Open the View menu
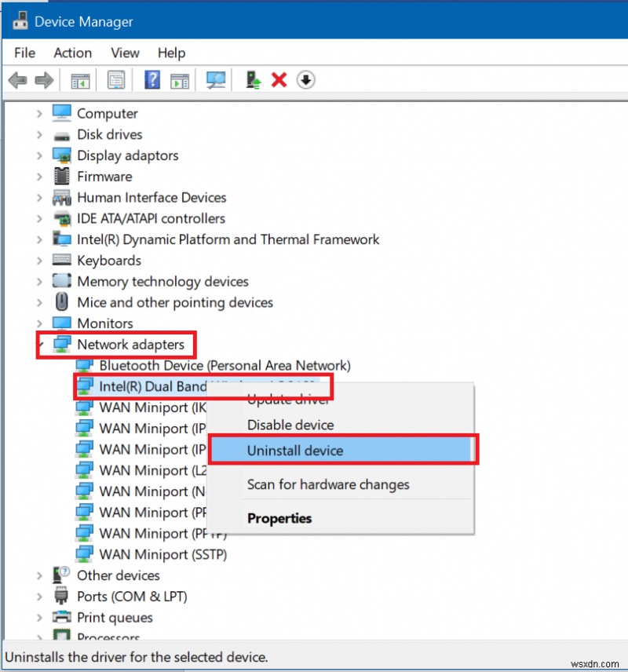628x672 pixels. point(125,53)
